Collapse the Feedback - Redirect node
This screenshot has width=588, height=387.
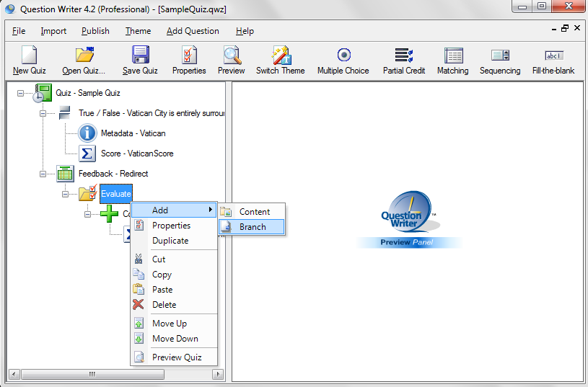43,174
